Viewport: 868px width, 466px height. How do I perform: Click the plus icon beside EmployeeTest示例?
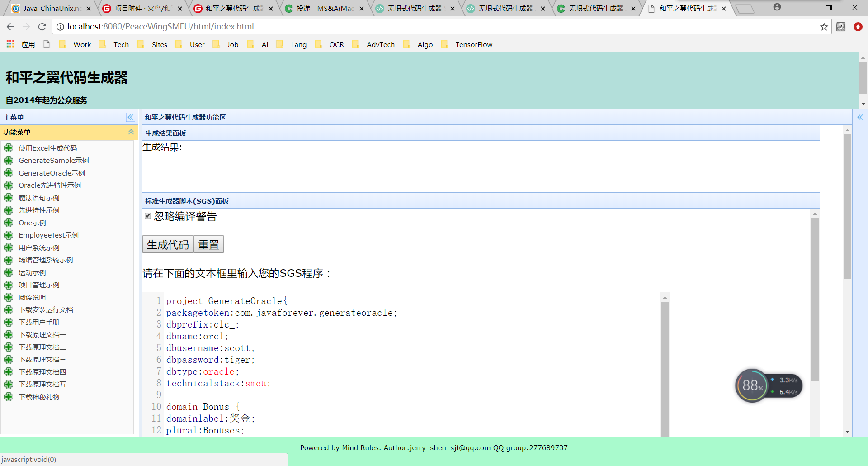tap(9, 235)
